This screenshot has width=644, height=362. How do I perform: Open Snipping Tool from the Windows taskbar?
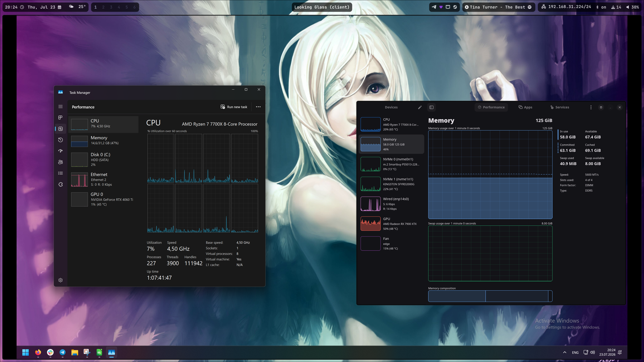pyautogui.click(x=87, y=352)
